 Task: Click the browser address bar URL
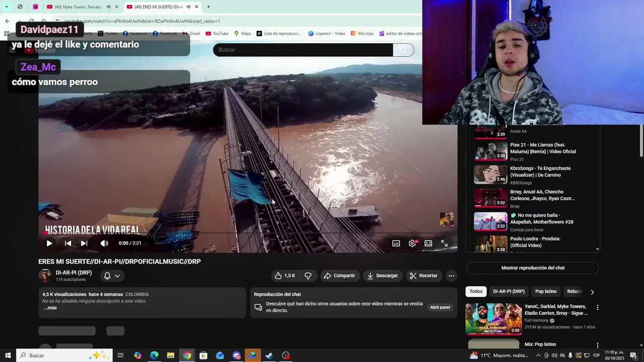point(142,21)
